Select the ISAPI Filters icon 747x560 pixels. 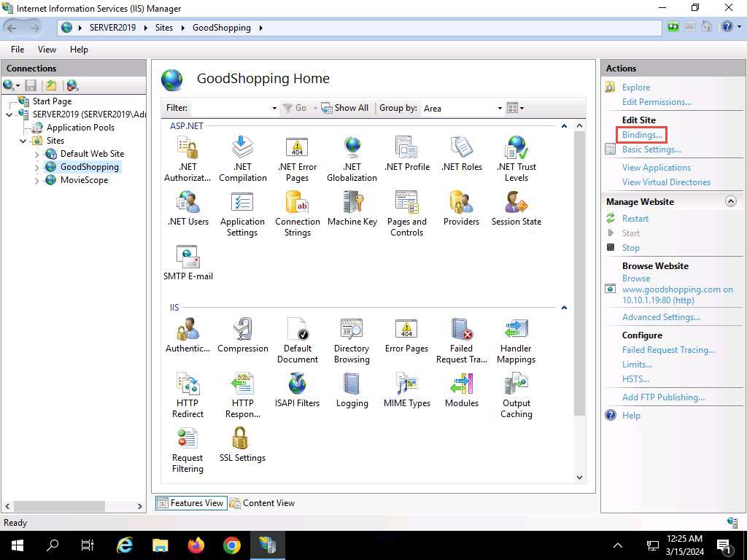click(x=297, y=389)
